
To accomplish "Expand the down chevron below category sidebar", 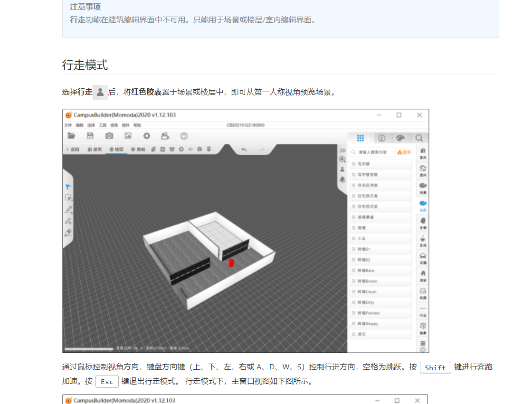I will click(x=423, y=350).
